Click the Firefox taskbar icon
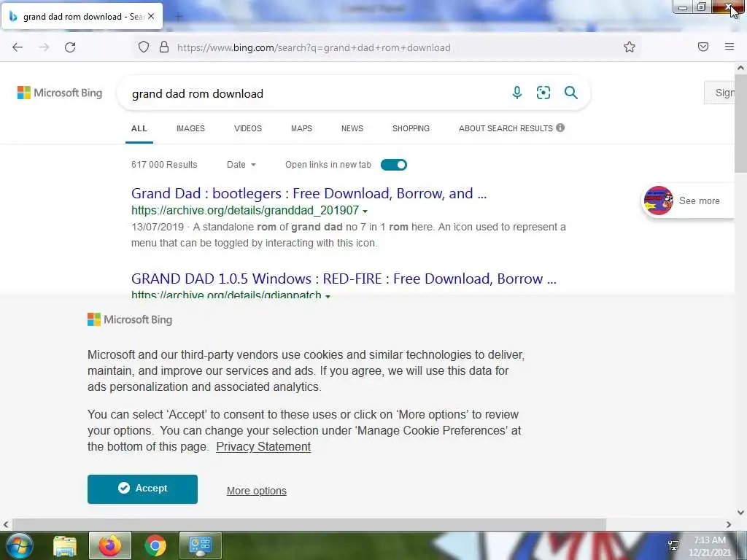The image size is (747, 560). (110, 545)
